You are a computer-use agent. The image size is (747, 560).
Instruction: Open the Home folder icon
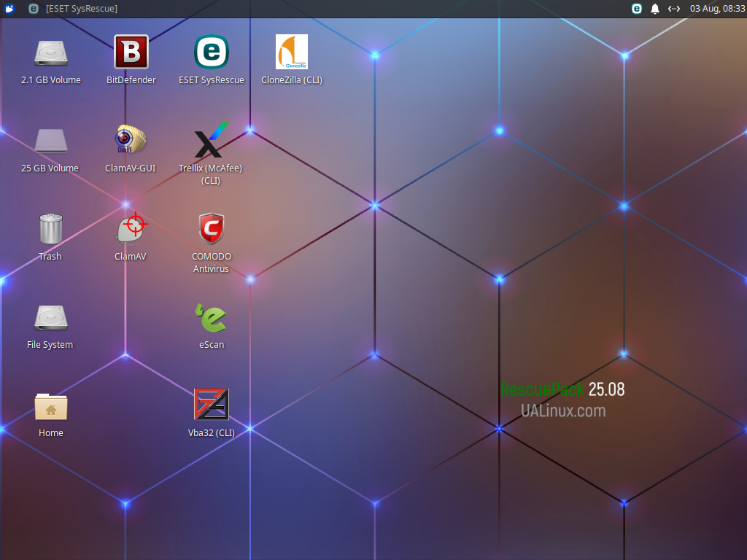pos(51,407)
